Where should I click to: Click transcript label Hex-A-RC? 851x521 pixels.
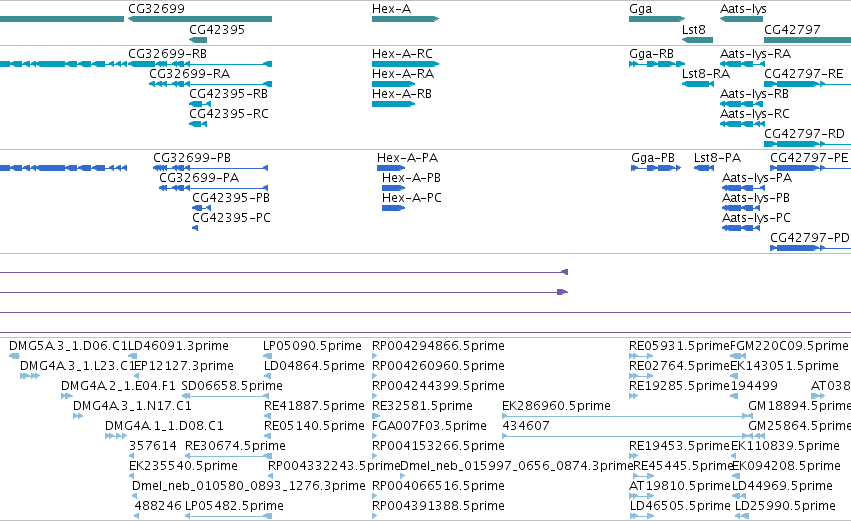tap(402, 54)
